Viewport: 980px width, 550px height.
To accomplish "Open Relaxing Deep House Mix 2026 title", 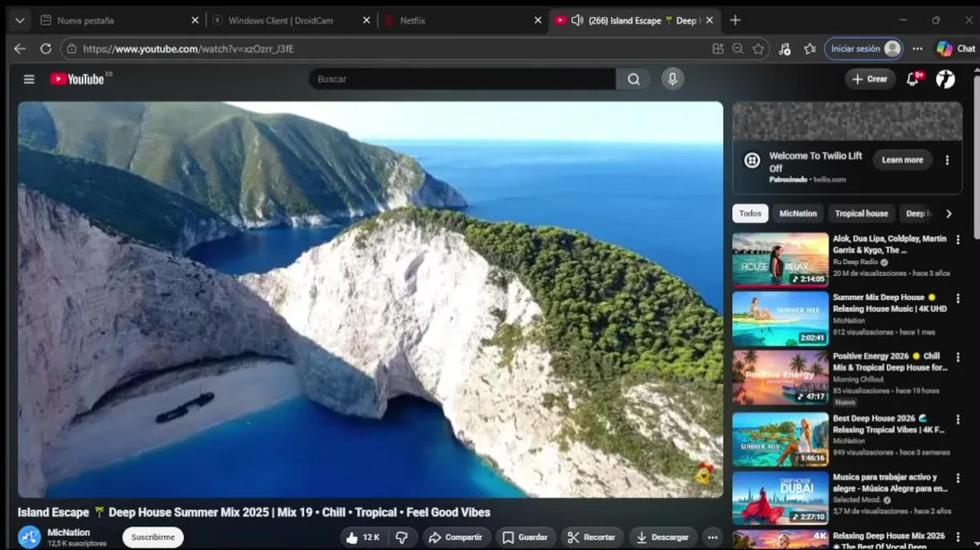I will (x=889, y=541).
